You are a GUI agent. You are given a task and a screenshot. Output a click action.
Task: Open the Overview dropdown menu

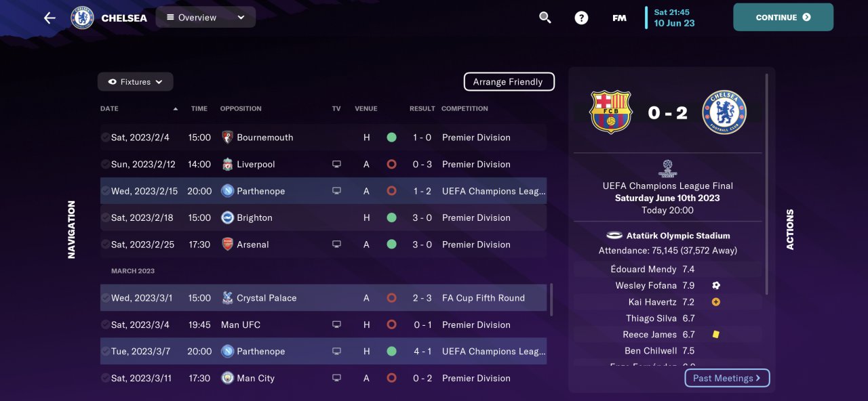(205, 18)
